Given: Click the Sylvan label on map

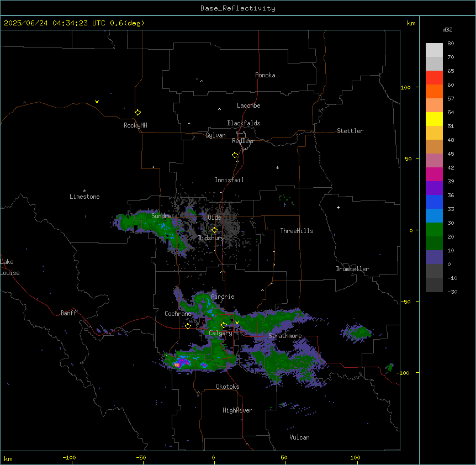Looking at the screenshot, I should 215,135.
